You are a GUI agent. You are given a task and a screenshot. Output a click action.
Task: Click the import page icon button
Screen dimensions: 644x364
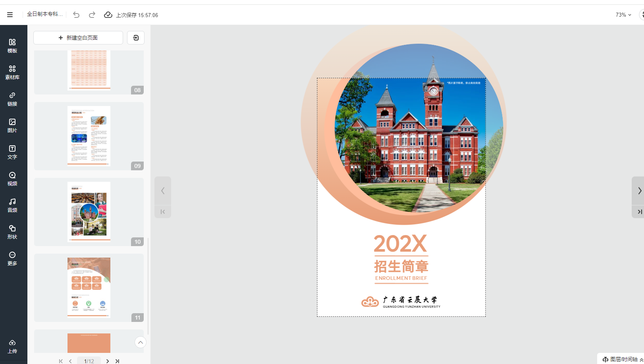tap(136, 38)
